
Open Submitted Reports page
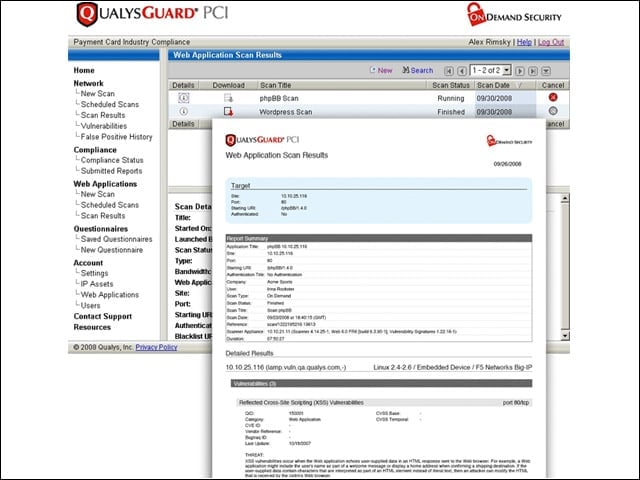coord(111,171)
